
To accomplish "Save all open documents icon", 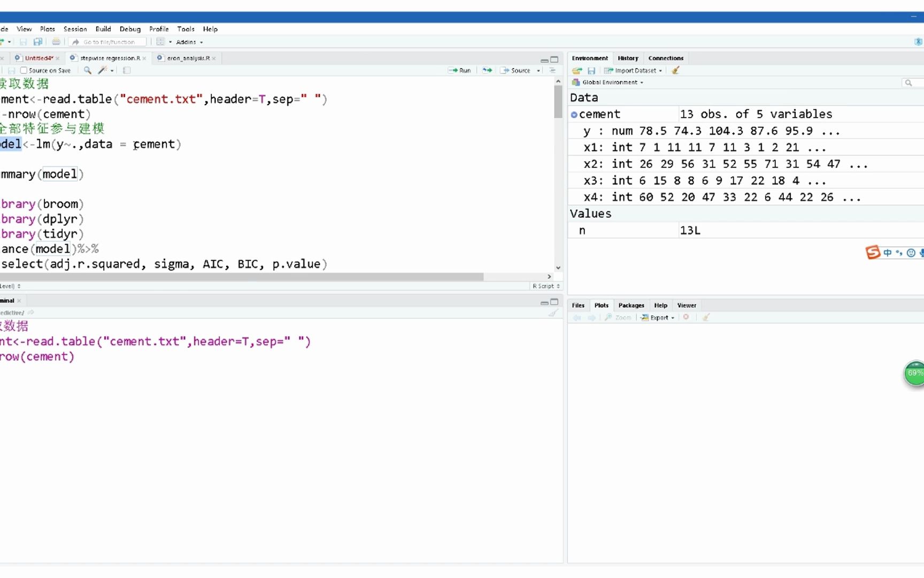I will [37, 42].
